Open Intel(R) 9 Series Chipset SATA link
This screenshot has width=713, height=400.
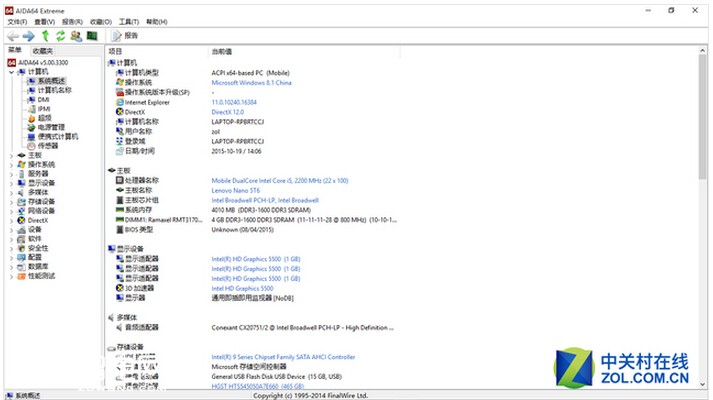pos(283,357)
